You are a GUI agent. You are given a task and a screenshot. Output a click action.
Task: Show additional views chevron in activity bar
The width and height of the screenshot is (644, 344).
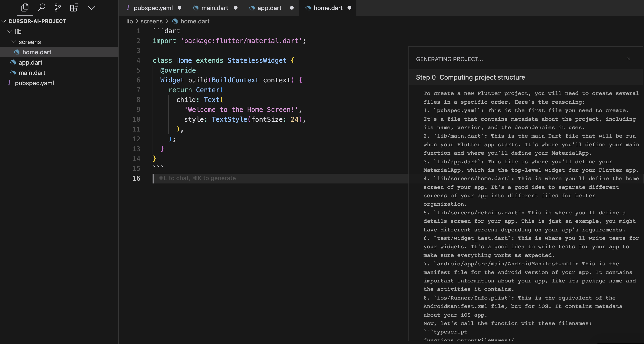click(91, 8)
